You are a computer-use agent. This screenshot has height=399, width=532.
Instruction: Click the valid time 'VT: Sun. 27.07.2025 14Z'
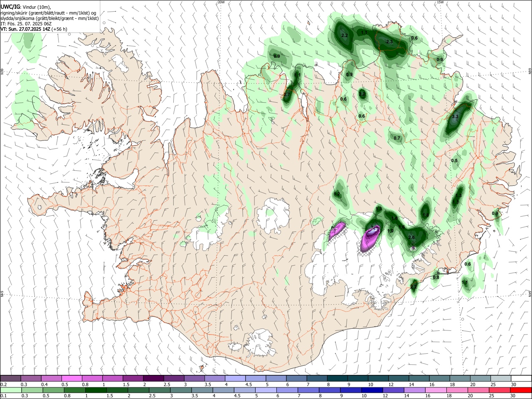(25, 29)
